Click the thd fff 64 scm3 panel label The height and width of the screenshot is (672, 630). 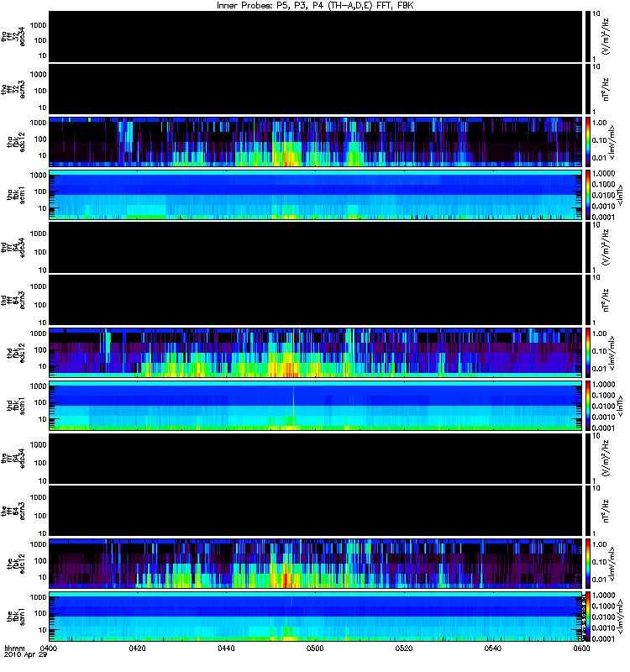13,301
